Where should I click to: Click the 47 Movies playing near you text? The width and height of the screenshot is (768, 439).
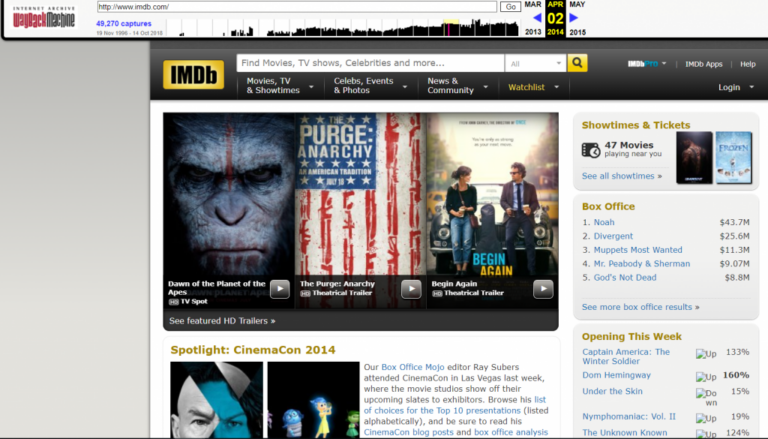tap(633, 149)
